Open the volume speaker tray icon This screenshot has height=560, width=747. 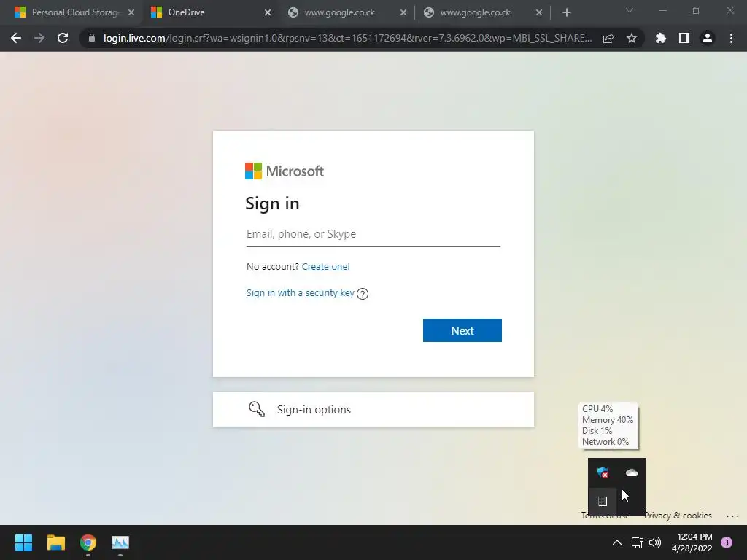[x=656, y=542]
